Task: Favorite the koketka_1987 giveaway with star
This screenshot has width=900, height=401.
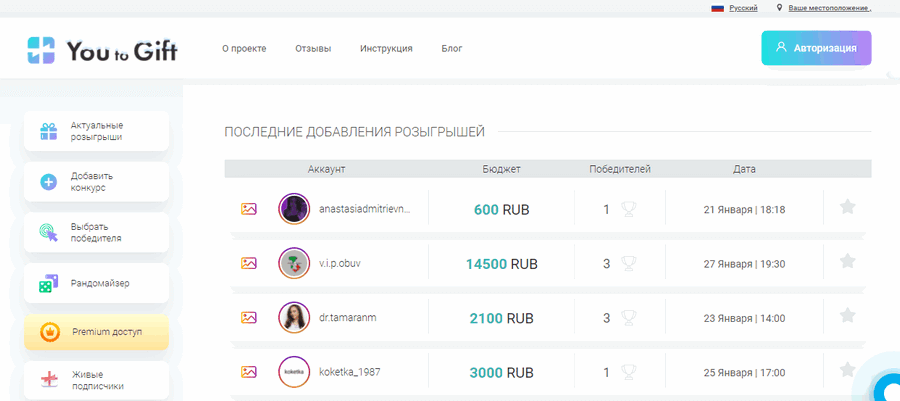Action: [848, 369]
